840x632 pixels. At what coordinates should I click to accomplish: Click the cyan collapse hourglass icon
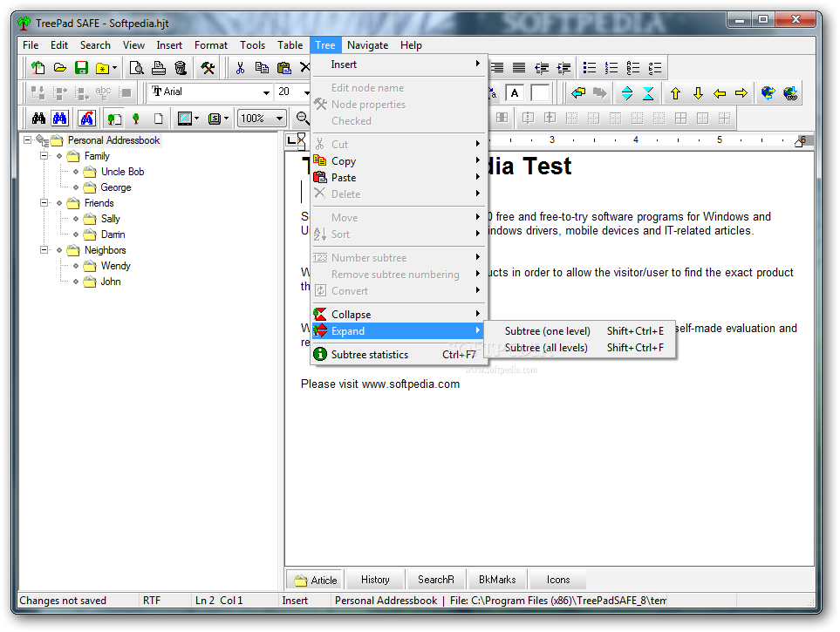click(648, 93)
